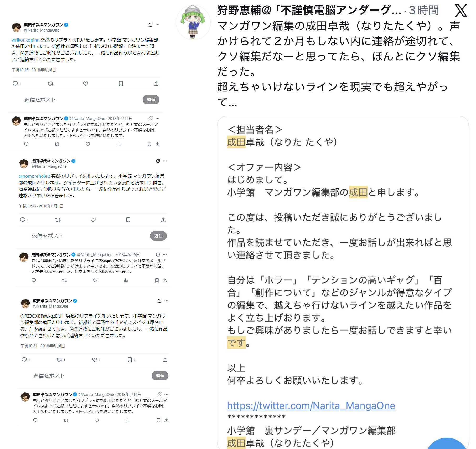Toggle like on the @RZ3OXBPawxqzDU1 tweet
476x449 pixels.
click(x=95, y=360)
